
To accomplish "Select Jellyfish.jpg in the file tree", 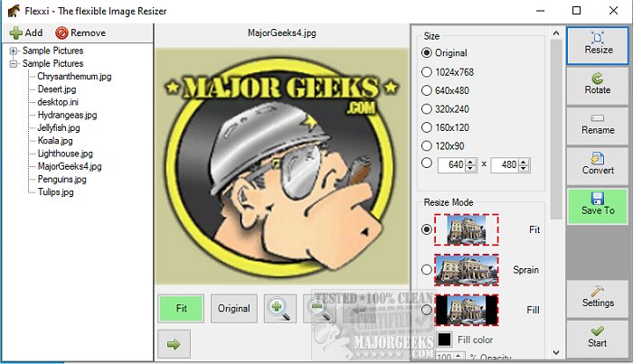I will coord(59,128).
